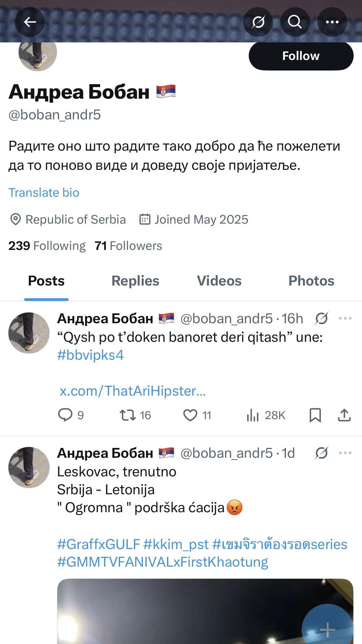Bookmark the #bbvipks4 post
Image resolution: width=362 pixels, height=644 pixels.
315,415
